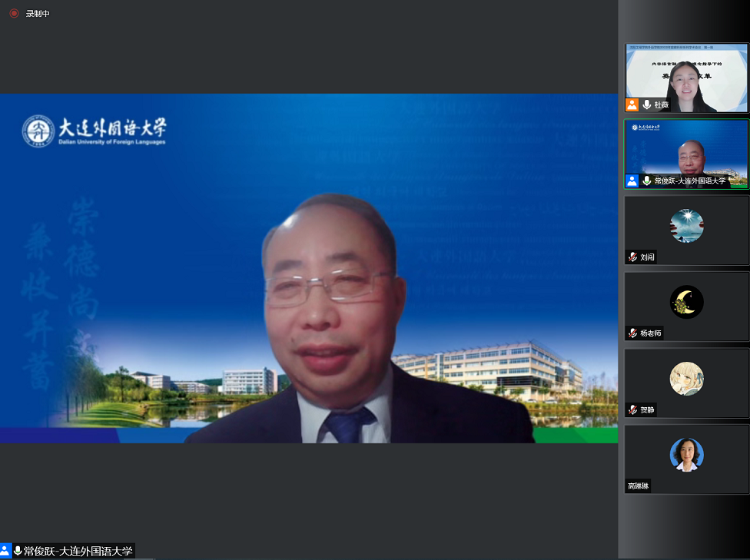The image size is (750, 560).
Task: Click the 录制中 recording status label
Action: pyautogui.click(x=38, y=14)
